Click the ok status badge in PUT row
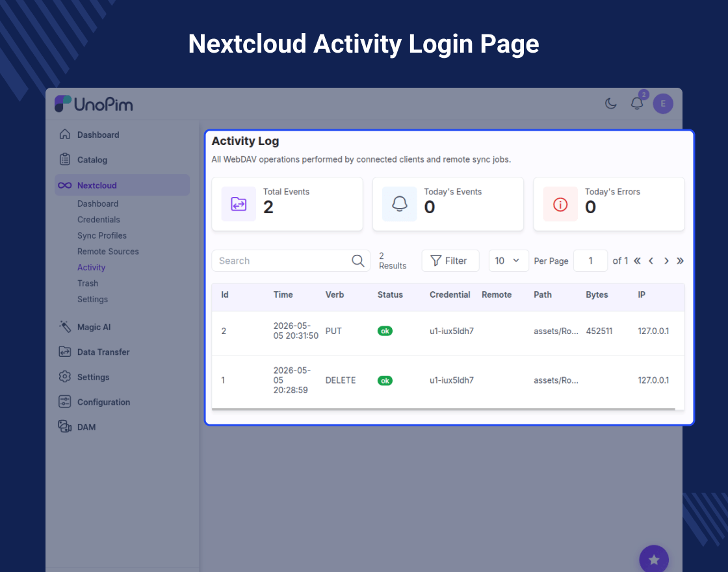 pos(385,331)
